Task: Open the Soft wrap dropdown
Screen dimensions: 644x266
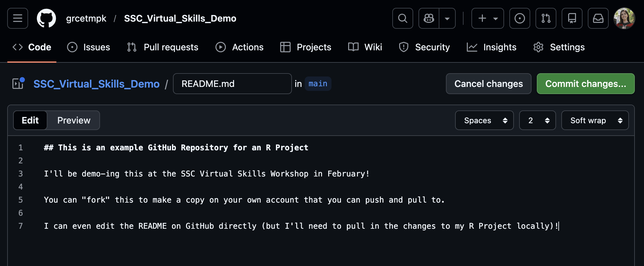Action: [595, 120]
